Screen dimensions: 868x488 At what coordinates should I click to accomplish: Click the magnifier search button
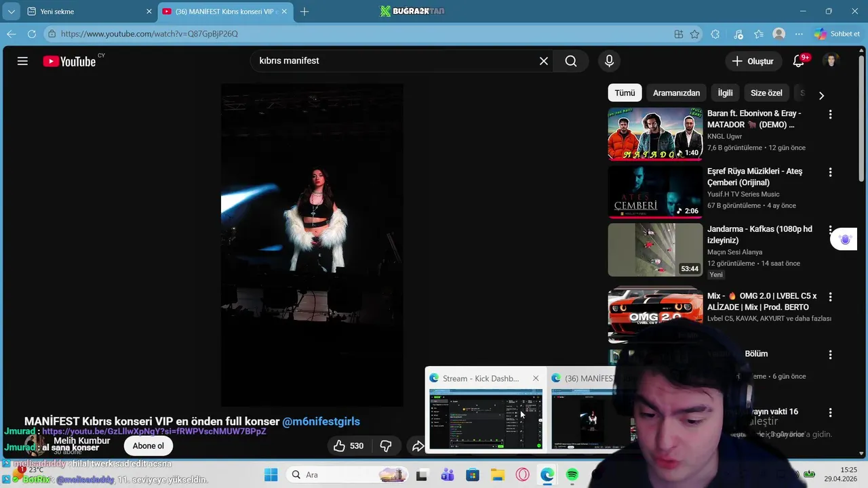pos(571,61)
